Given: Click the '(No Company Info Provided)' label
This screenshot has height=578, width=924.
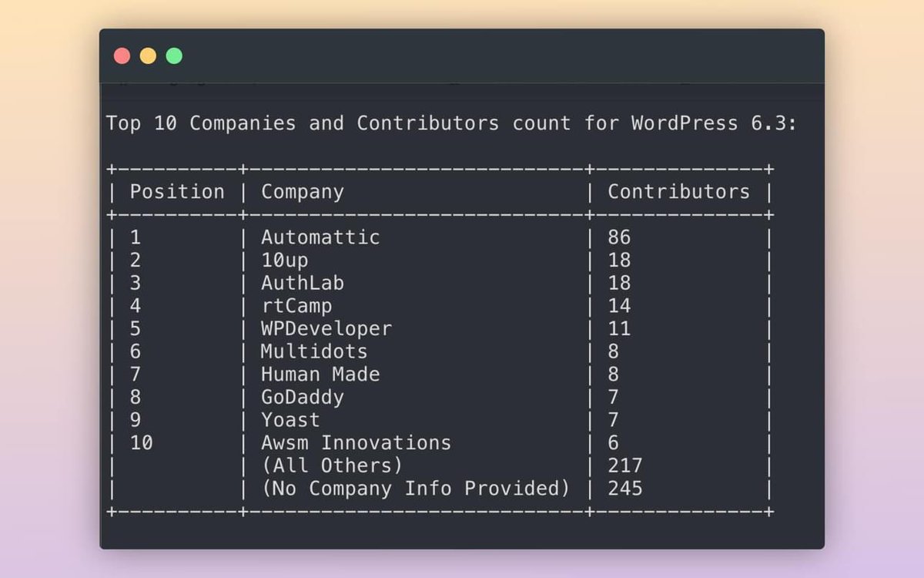Looking at the screenshot, I should (x=416, y=489).
